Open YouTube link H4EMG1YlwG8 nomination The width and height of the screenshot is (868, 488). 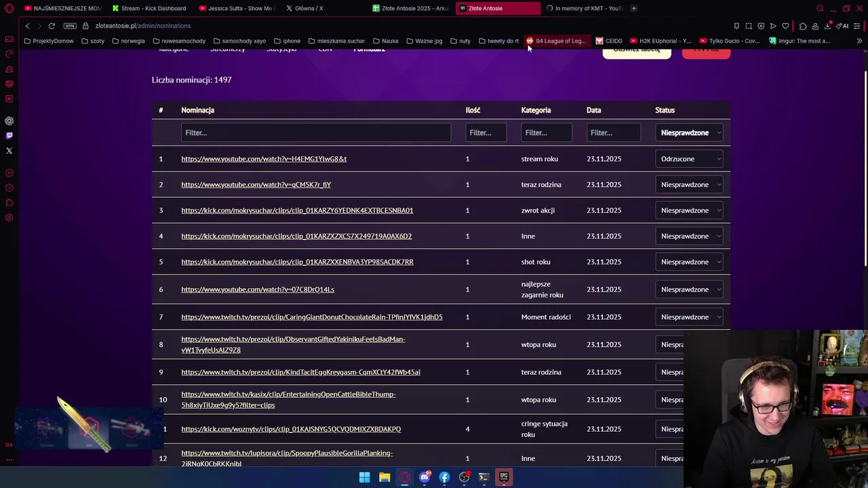click(264, 159)
